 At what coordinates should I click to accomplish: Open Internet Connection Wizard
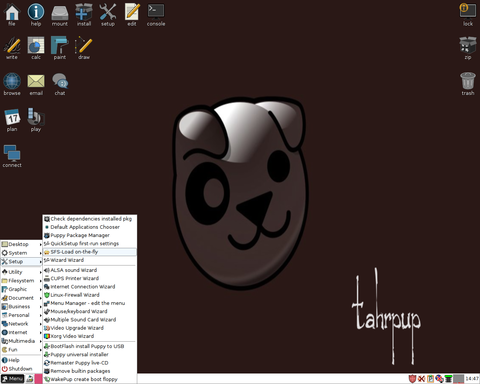pos(90,287)
